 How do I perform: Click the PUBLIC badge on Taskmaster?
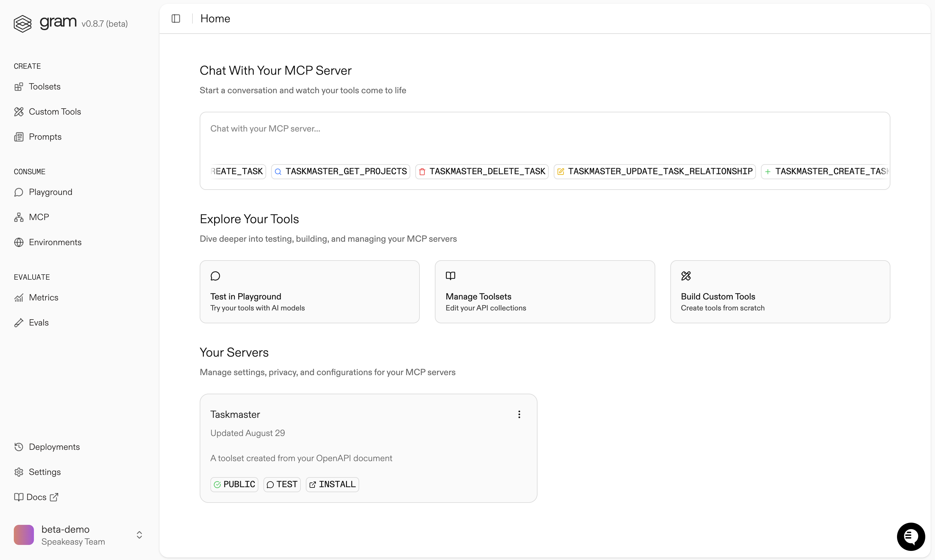234,484
